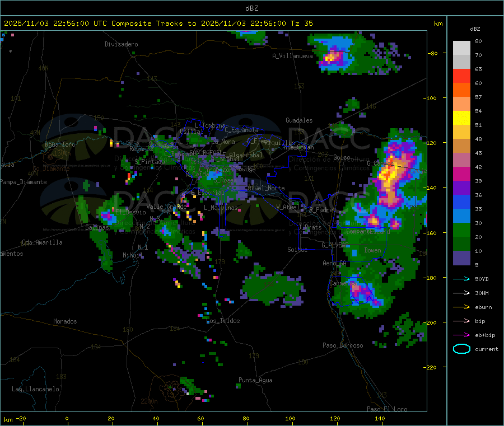Image resolution: width=504 pixels, height=426 pixels.
Task: Click the 'dBZ' title at top
Action: pos(251,8)
